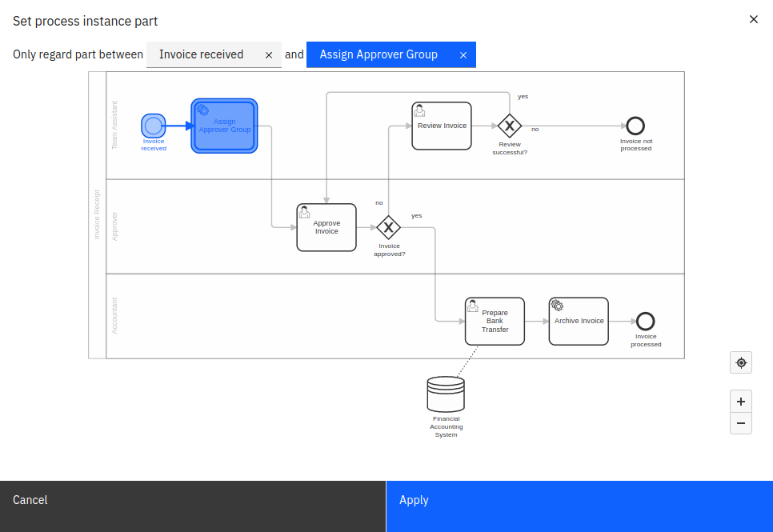
Task: Zoom out of the process diagram
Action: point(740,423)
